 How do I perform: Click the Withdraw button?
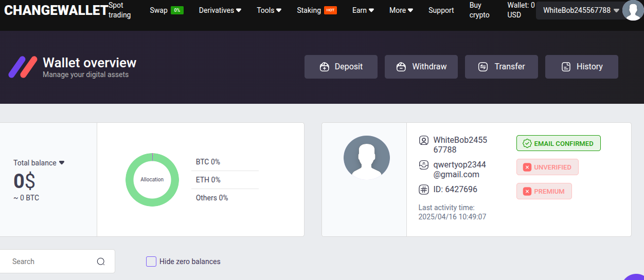421,67
